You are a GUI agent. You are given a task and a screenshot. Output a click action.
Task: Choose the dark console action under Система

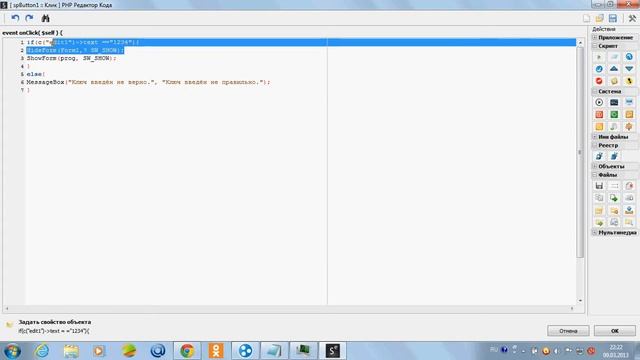pos(614,102)
